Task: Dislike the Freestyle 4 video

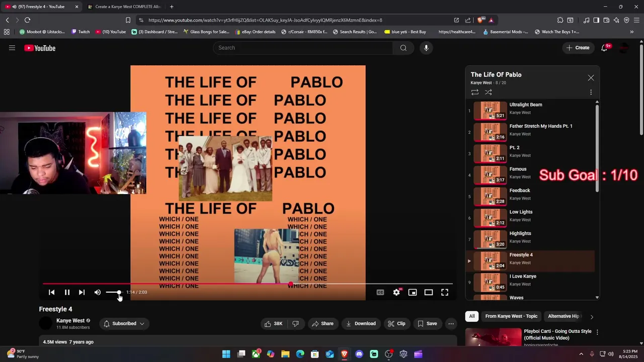Action: pyautogui.click(x=296, y=323)
